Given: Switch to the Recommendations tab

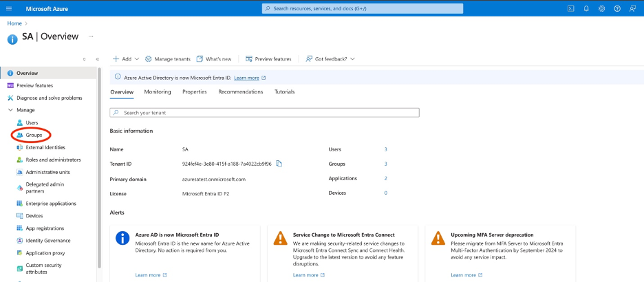Looking at the screenshot, I should 241,92.
